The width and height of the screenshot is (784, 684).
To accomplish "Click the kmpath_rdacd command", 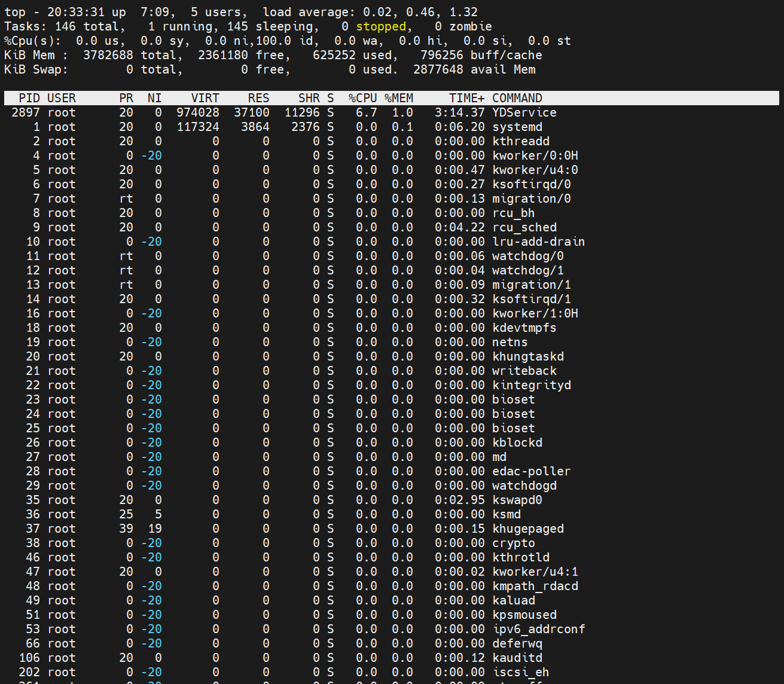I will [x=535, y=586].
